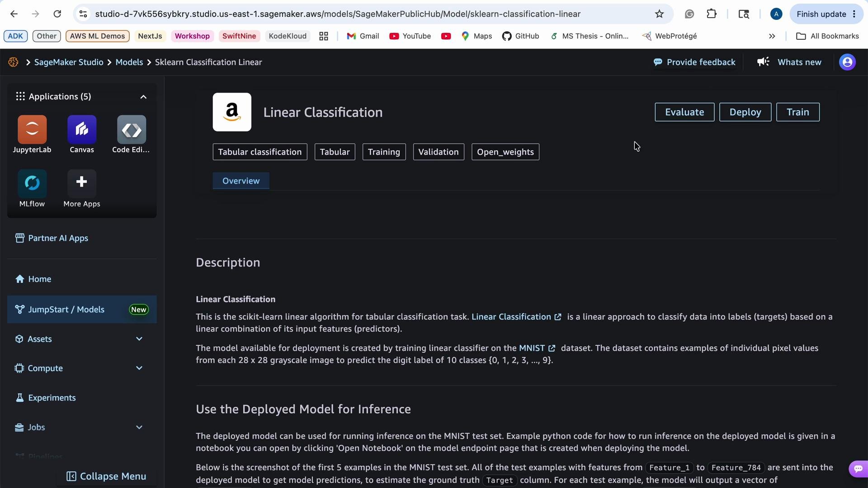The width and height of the screenshot is (868, 488).
Task: Click the Validation tag
Action: [439, 152]
